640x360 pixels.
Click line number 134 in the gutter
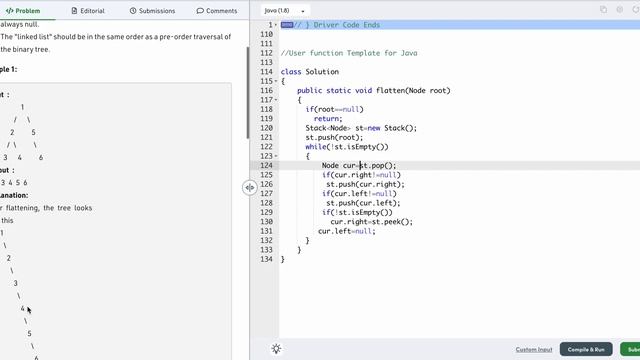(x=266, y=260)
